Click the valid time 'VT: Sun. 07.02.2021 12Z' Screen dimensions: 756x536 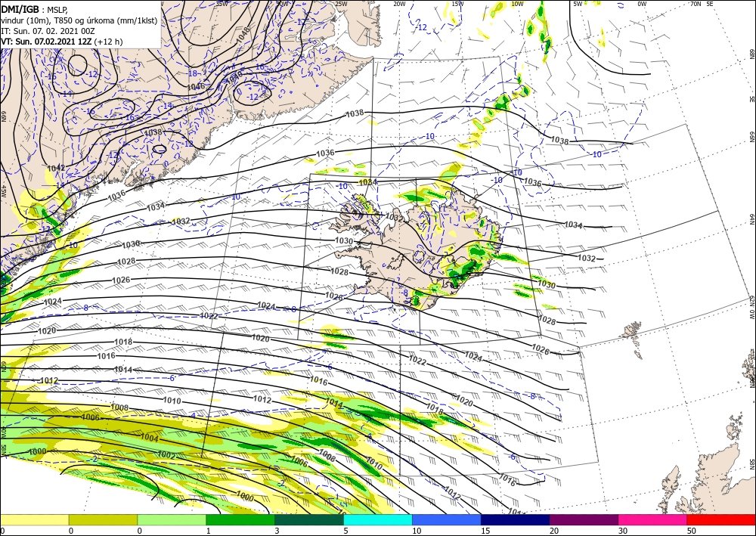47,42
